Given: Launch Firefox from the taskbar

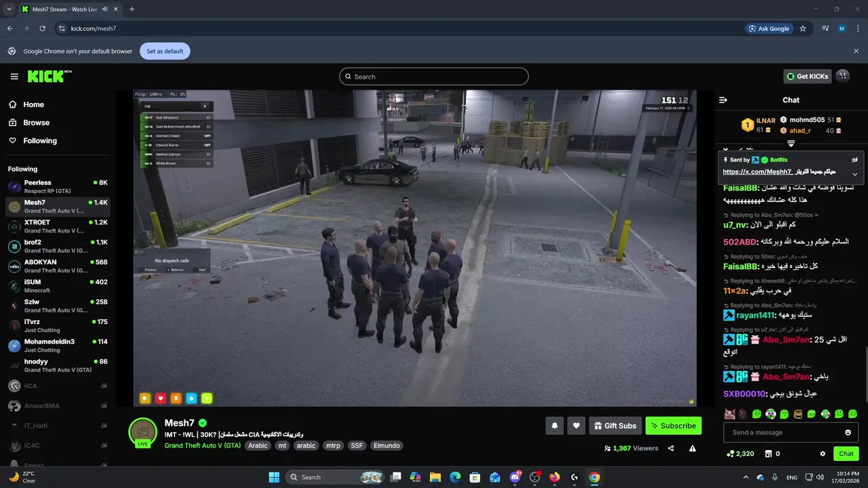Looking at the screenshot, I should [555, 477].
